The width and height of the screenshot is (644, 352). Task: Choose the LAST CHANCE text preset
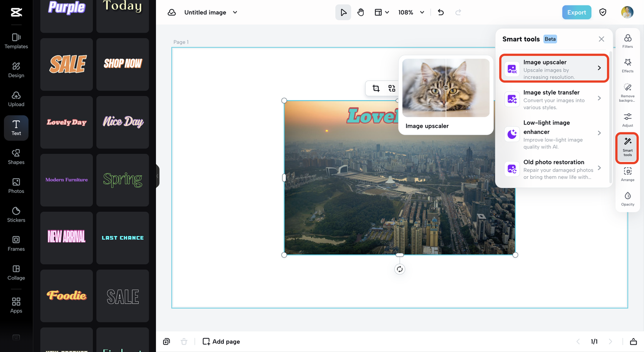coord(123,238)
